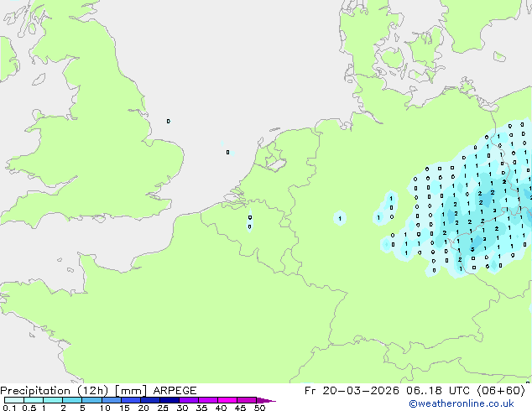Click the 'Precipitation (12h)' title text
The width and height of the screenshot is (532, 411).
pos(54,391)
